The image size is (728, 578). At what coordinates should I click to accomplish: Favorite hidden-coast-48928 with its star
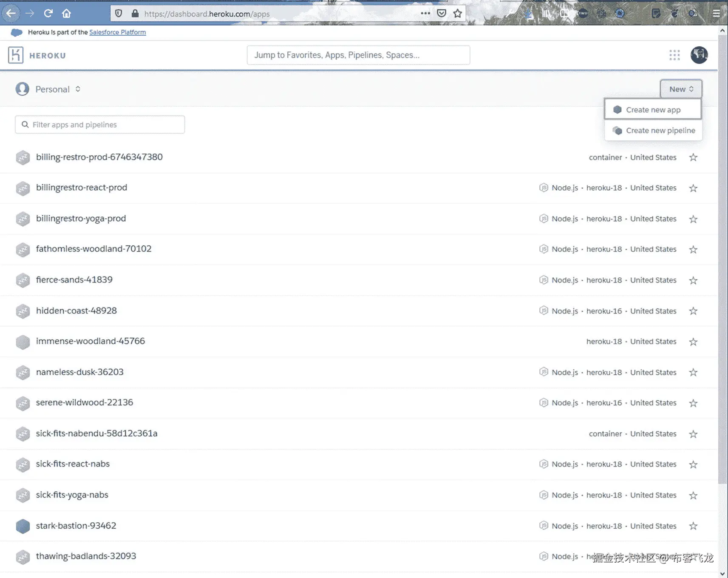coord(693,311)
